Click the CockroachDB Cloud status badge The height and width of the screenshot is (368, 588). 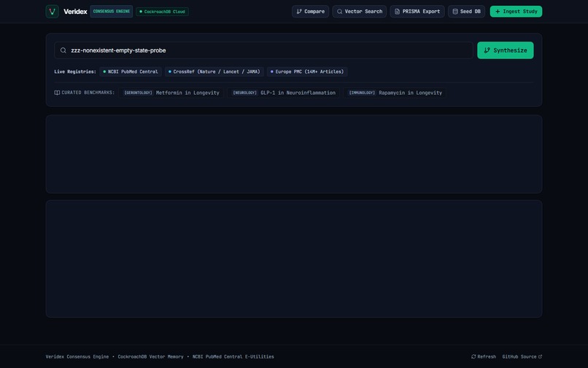(x=163, y=12)
